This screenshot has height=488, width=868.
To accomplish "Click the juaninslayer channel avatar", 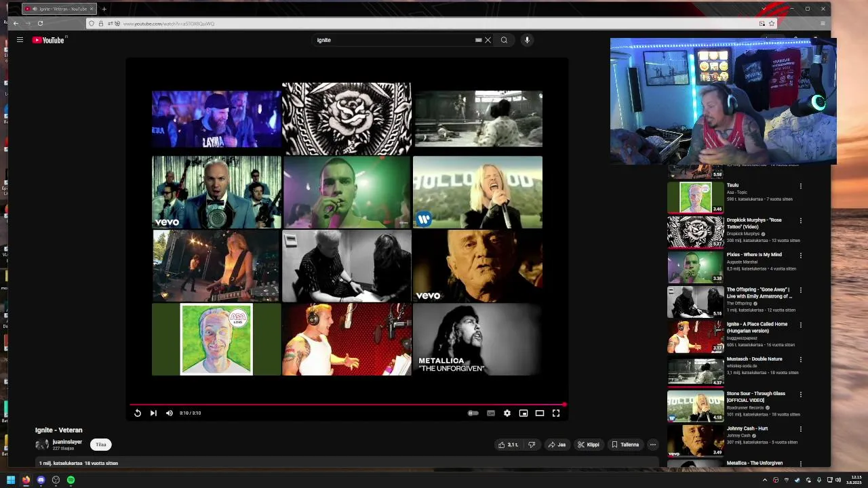I will tap(42, 445).
